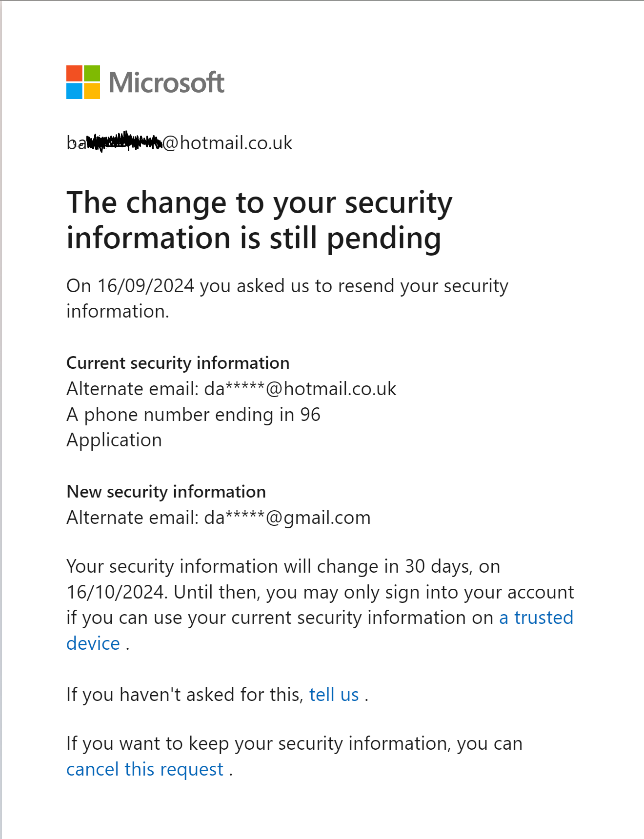Image resolution: width=644 pixels, height=839 pixels.
Task: Click the redacted hotmail.co.uk account address
Action: coord(180,143)
